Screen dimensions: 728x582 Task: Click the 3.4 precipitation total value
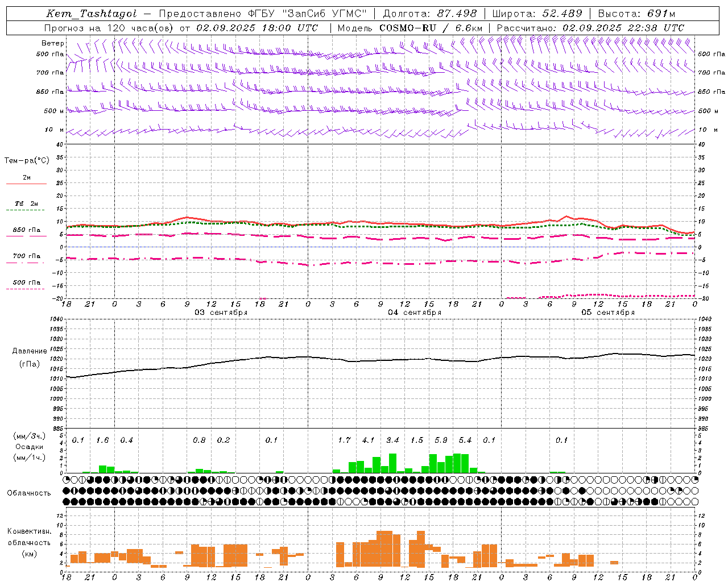[x=392, y=440]
